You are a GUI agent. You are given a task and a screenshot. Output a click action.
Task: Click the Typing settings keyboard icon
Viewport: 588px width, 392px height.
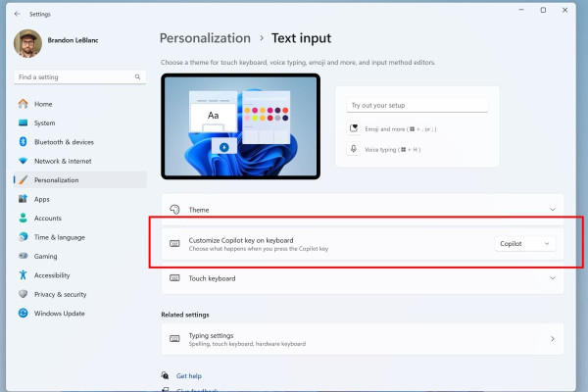tap(174, 339)
